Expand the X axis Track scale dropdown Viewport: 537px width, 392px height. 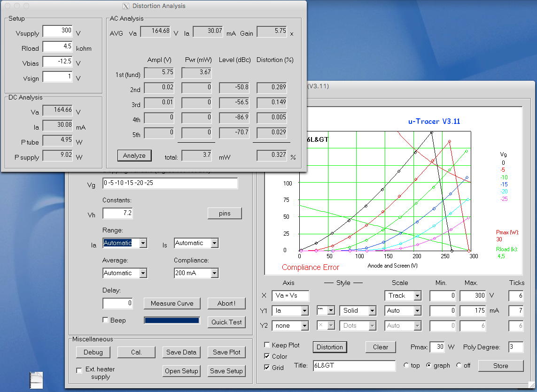coord(416,296)
